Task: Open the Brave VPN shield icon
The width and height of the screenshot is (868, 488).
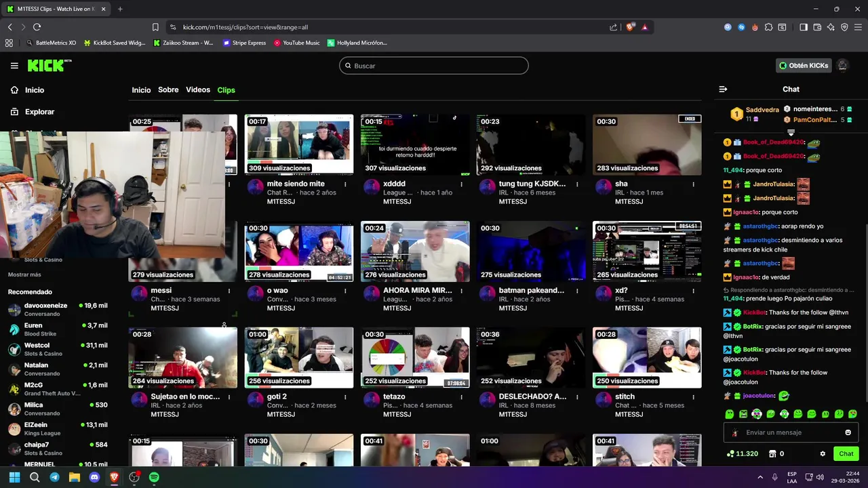Action: (x=844, y=27)
